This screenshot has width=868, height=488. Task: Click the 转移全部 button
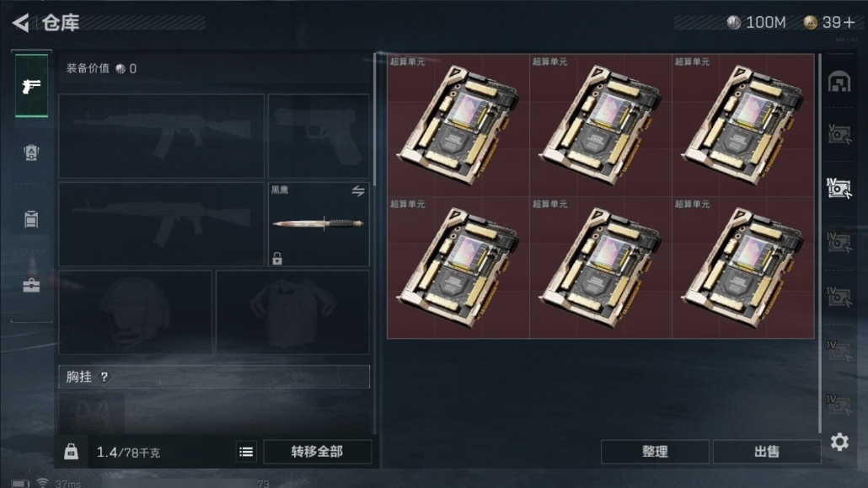(x=317, y=452)
